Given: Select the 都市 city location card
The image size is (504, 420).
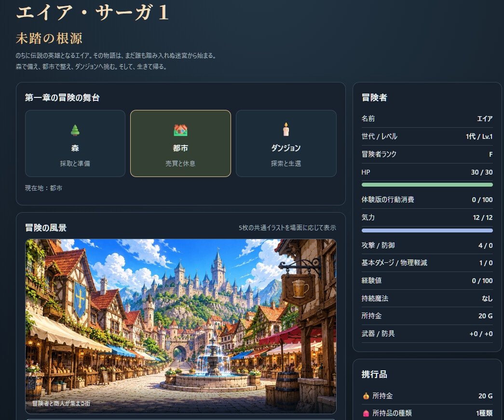Looking at the screenshot, I should [x=181, y=143].
